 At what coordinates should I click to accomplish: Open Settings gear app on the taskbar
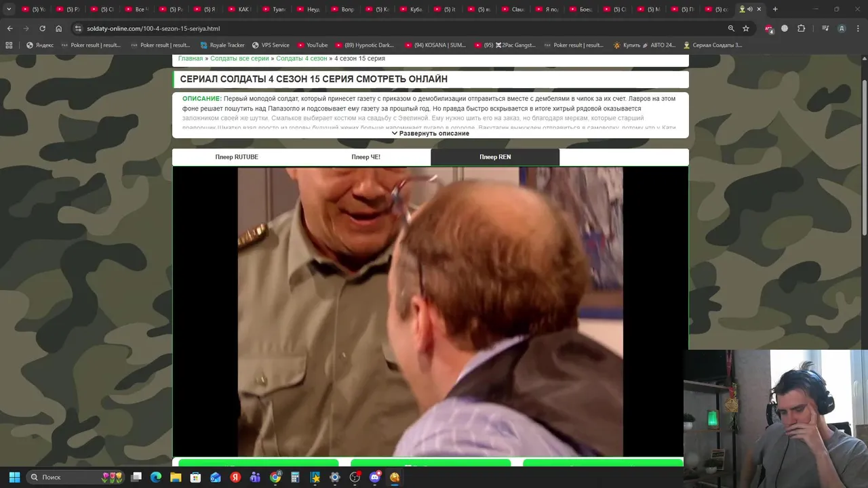pos(335,477)
